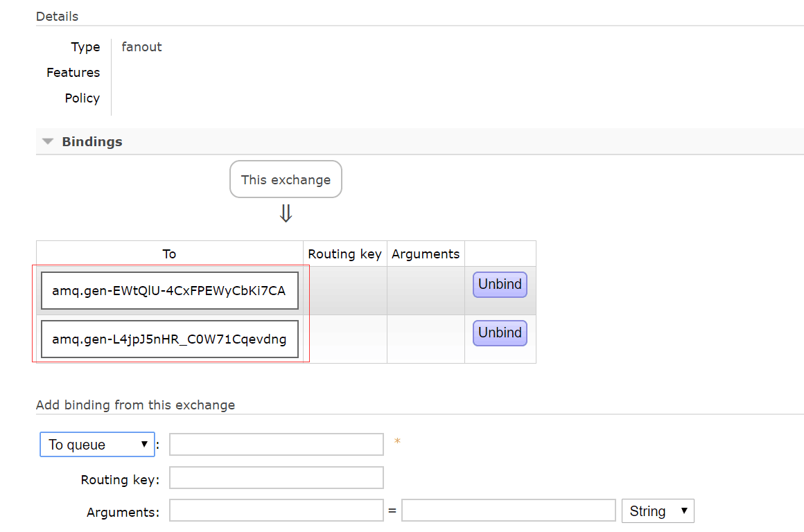Viewport: 804px width, 532px height.
Task: Open the String argument type dropdown
Action: point(658,511)
